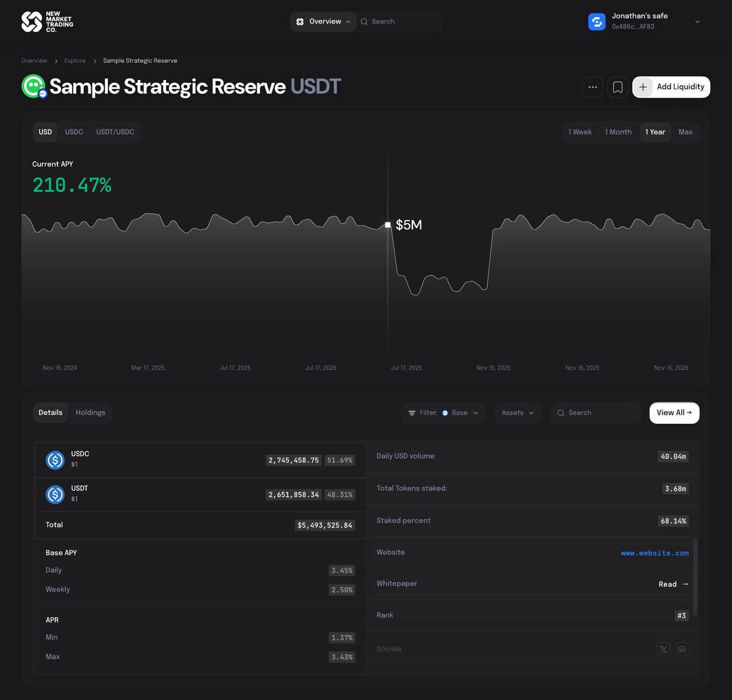The width and height of the screenshot is (732, 700).
Task: Click the top Search field
Action: pyautogui.click(x=403, y=21)
